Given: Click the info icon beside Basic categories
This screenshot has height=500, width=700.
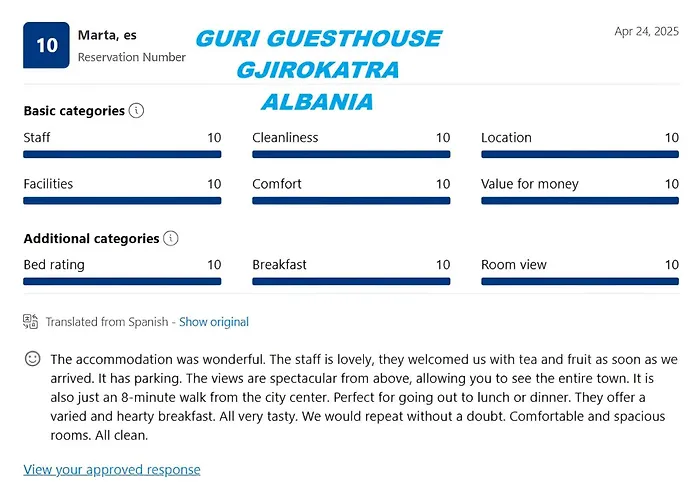Looking at the screenshot, I should point(136,110).
